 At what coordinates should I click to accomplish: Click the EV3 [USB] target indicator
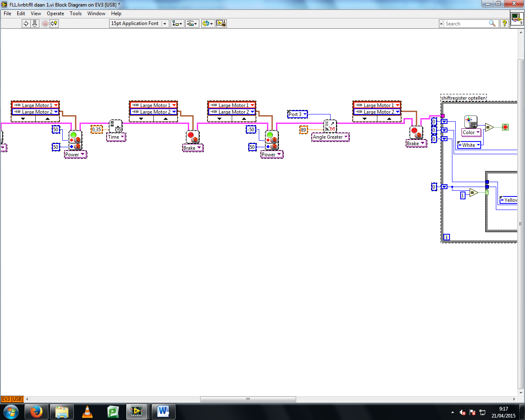[x=12, y=399]
